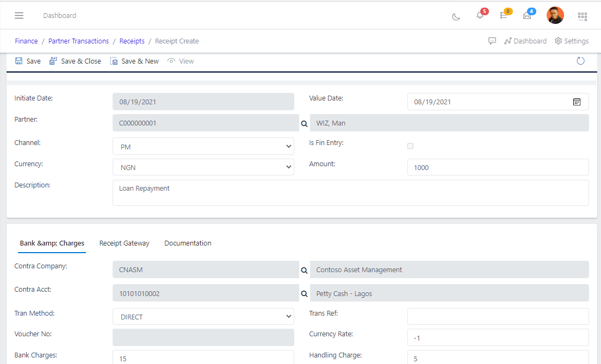Search for Partner using lookup icon
The height and width of the screenshot is (364, 601).
point(304,124)
